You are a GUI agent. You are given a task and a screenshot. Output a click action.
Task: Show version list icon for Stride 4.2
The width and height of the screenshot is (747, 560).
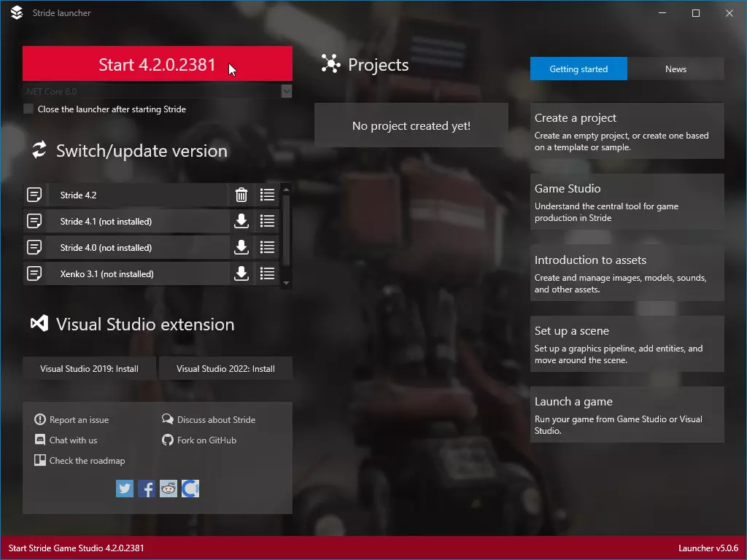[267, 195]
